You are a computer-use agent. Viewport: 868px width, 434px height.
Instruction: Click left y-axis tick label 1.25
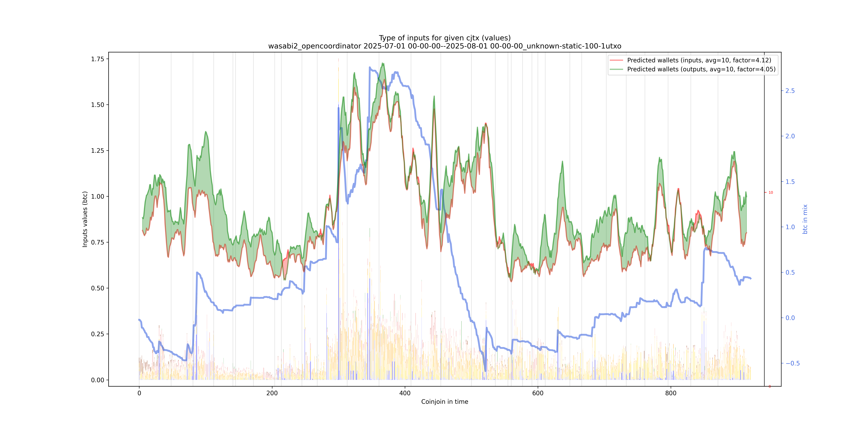pos(97,151)
